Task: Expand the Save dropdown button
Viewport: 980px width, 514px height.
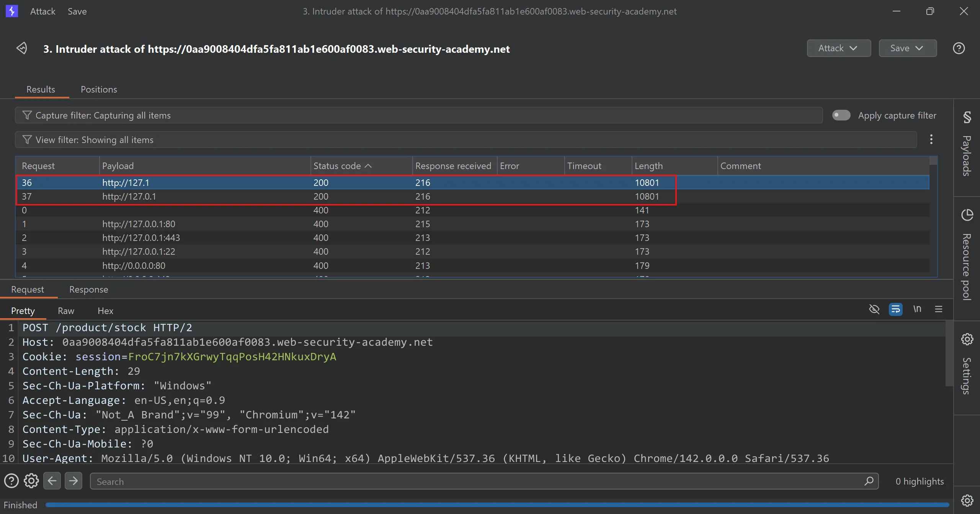Action: [907, 49]
